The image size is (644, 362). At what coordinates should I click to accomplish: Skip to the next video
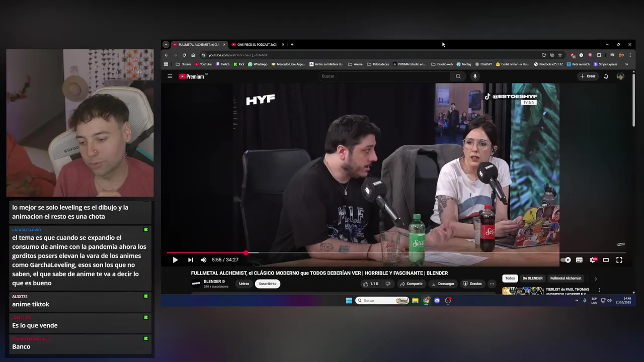click(x=190, y=260)
